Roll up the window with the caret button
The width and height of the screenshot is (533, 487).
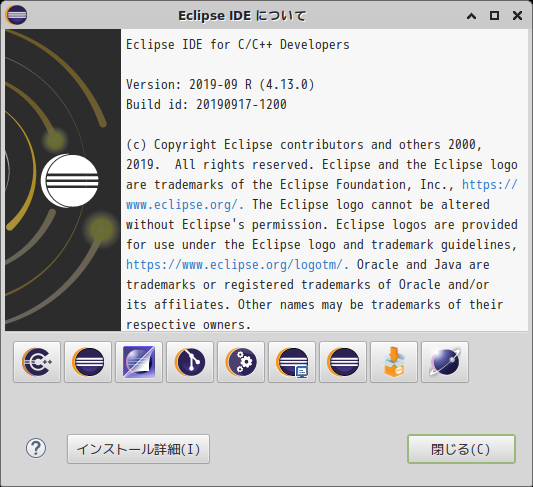pos(471,16)
